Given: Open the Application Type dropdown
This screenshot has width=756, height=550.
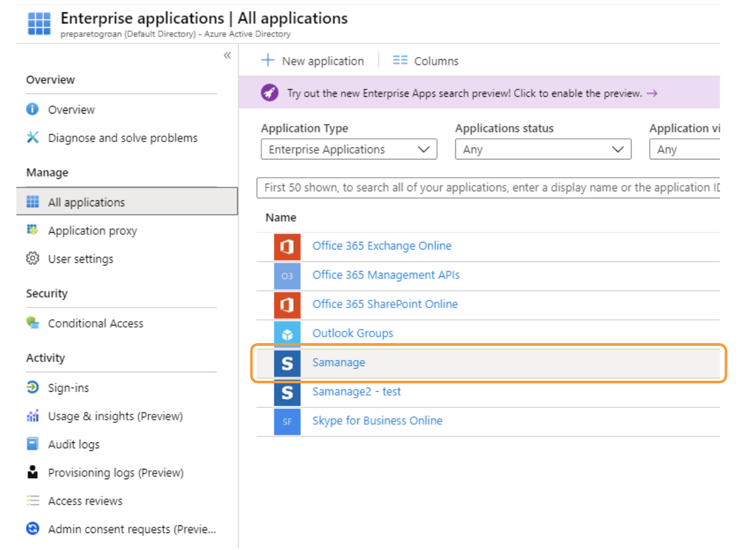Looking at the screenshot, I should pyautogui.click(x=349, y=149).
